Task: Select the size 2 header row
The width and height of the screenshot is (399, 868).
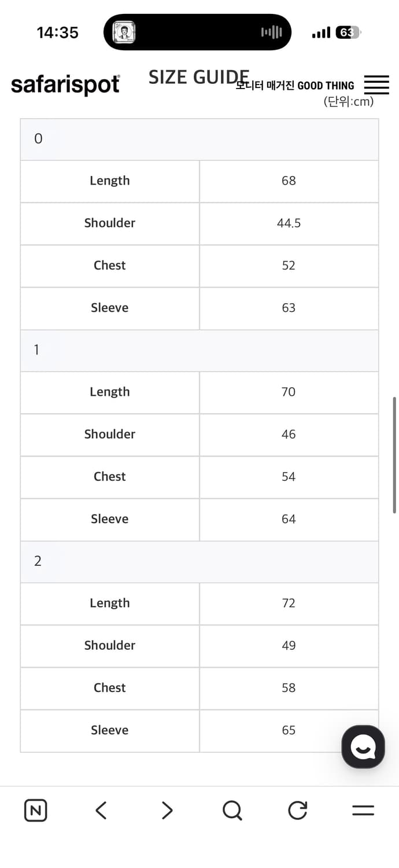Action: point(199,561)
